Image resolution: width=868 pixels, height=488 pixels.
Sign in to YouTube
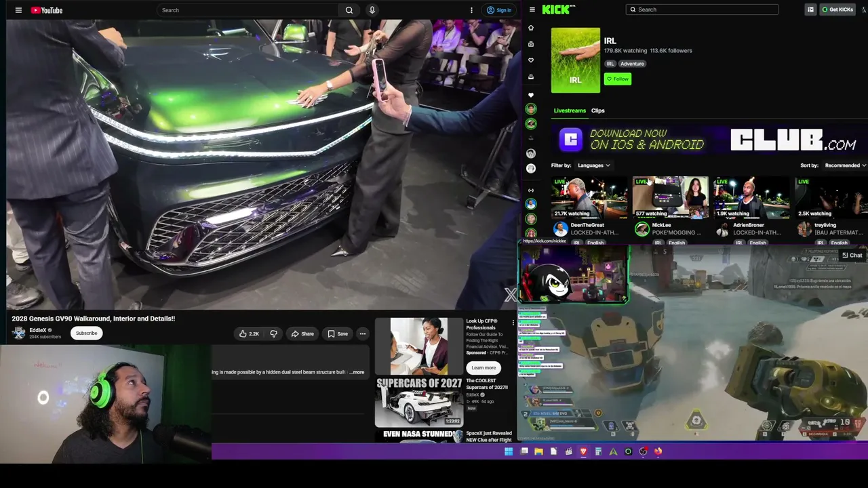(499, 10)
